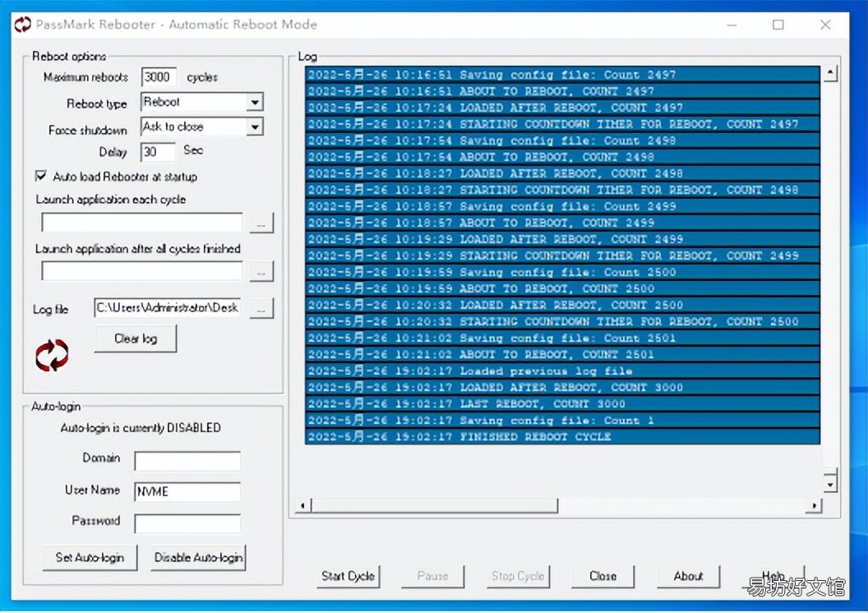
Task: Click the Password input field
Action: [187, 523]
